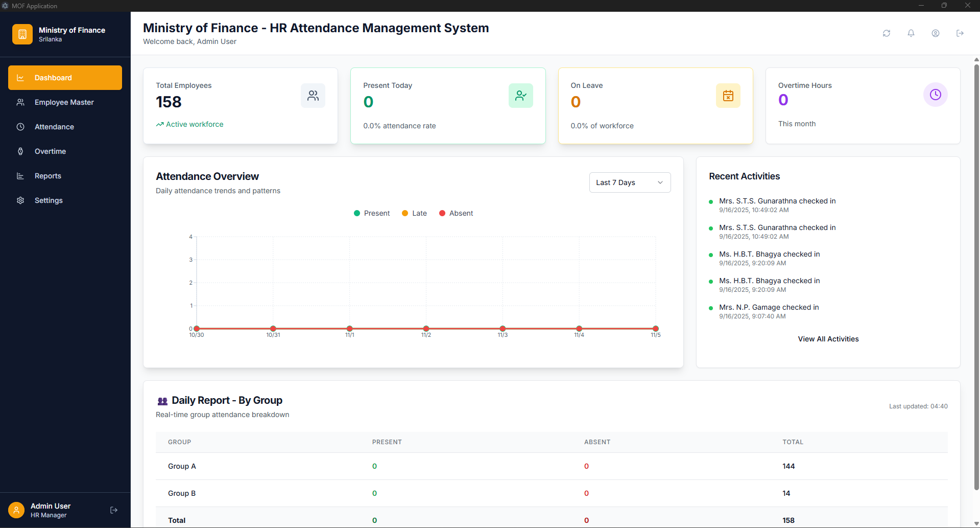Image resolution: width=980 pixels, height=528 pixels.
Task: Open the notifications bell
Action: coord(911,33)
